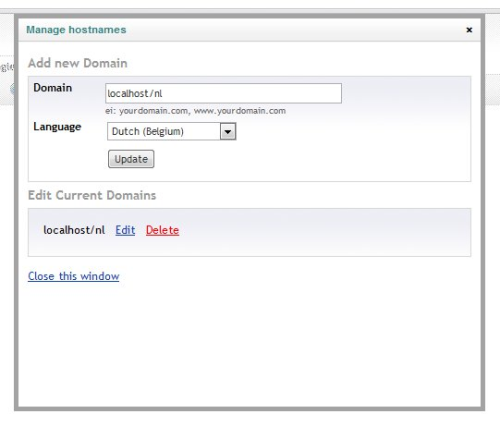
Task: Click the Domain text input field
Action: pos(223,93)
